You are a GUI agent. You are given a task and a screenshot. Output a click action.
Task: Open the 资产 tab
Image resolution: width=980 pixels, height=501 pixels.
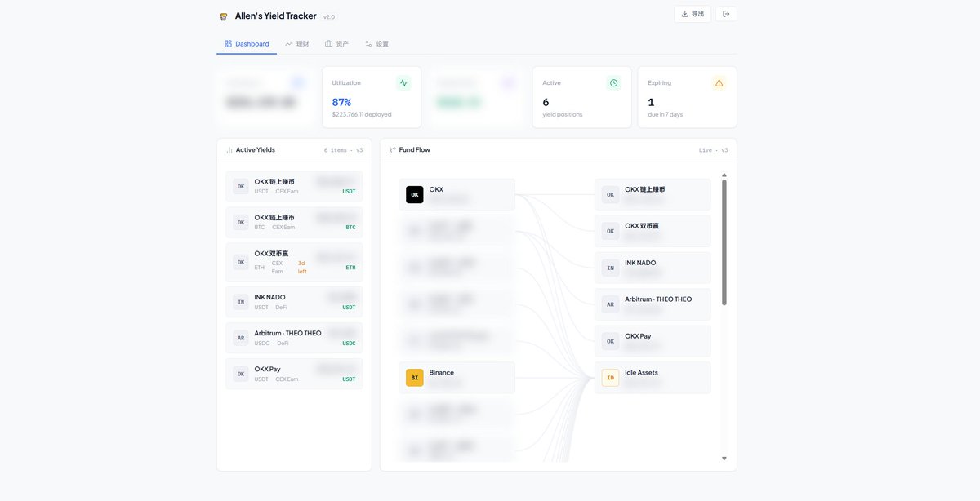336,43
